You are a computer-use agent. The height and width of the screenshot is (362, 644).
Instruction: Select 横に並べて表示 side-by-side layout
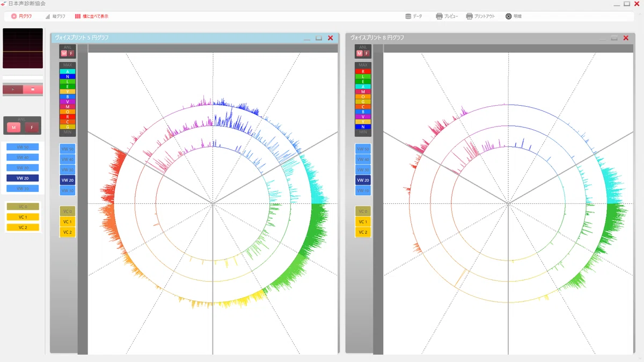tap(91, 17)
